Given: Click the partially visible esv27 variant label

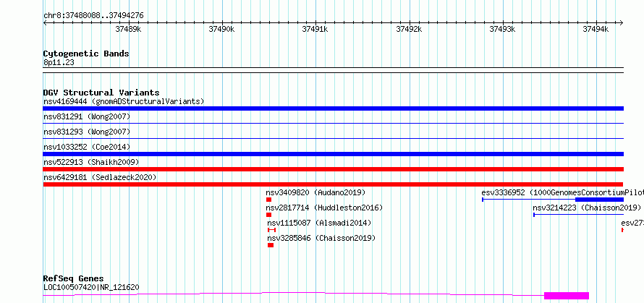Looking at the screenshot, I should [x=632, y=223].
